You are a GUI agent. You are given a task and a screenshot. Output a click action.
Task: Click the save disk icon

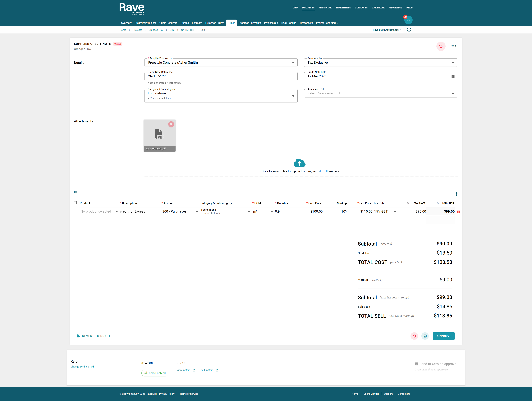pos(425,336)
